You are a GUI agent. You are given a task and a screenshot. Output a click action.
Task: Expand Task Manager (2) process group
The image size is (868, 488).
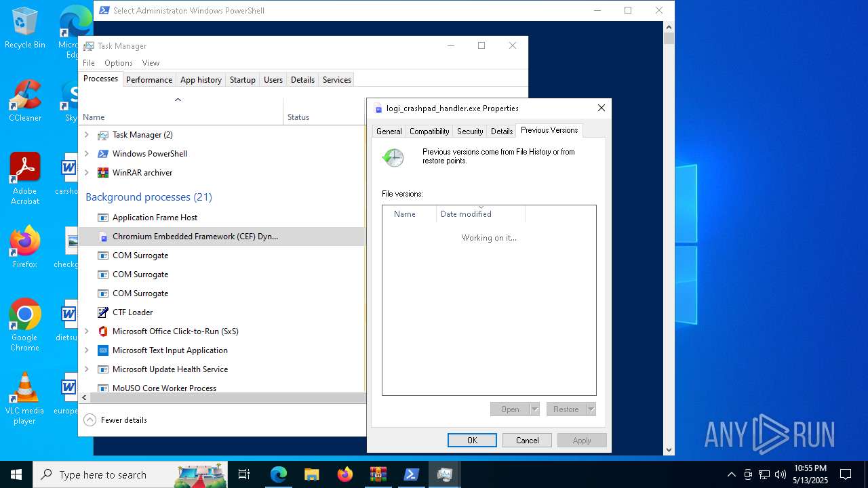87,135
